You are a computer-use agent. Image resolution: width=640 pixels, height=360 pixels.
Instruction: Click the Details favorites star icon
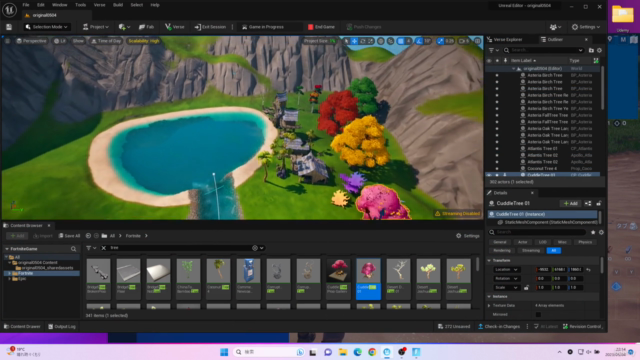tap(593, 232)
